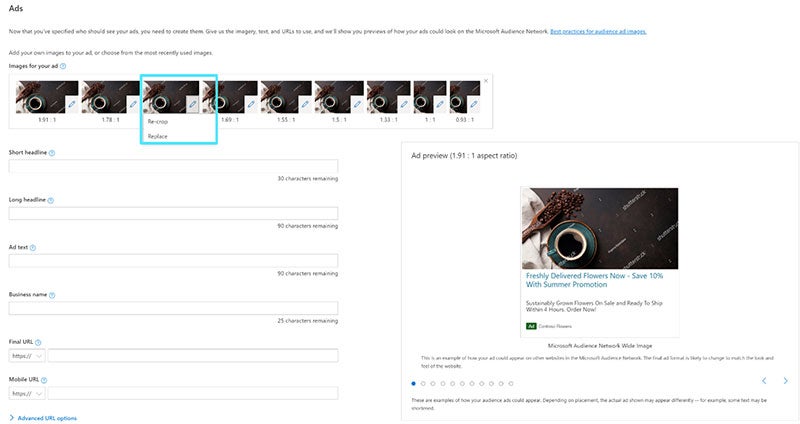Go to next ad preview with right arrow
This screenshot has height=424, width=800.
785,381
